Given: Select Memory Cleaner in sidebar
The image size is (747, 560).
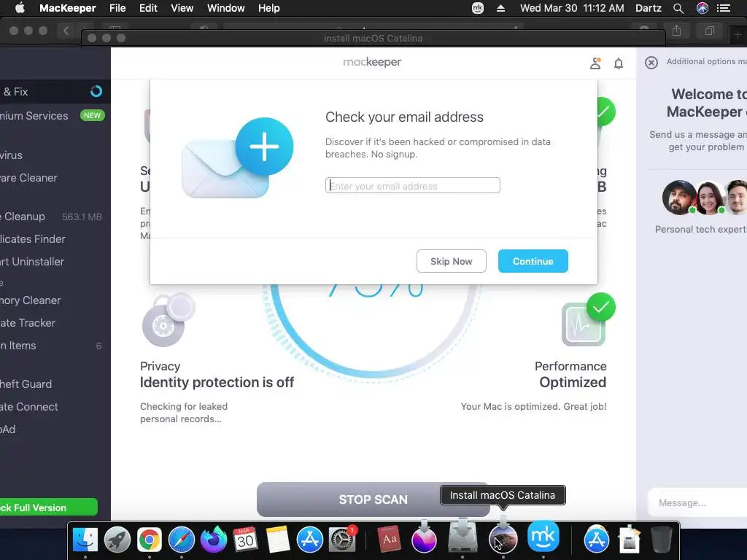Looking at the screenshot, I should (x=55, y=300).
